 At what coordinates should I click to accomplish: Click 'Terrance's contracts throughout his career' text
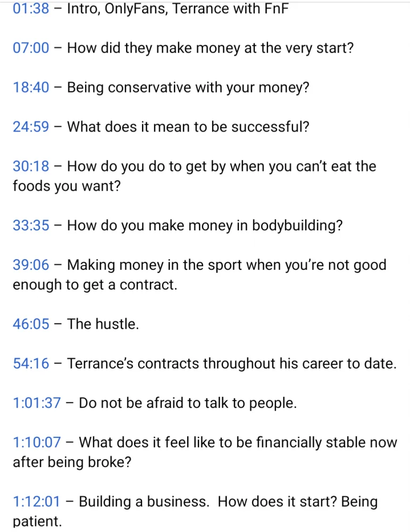click(232, 364)
